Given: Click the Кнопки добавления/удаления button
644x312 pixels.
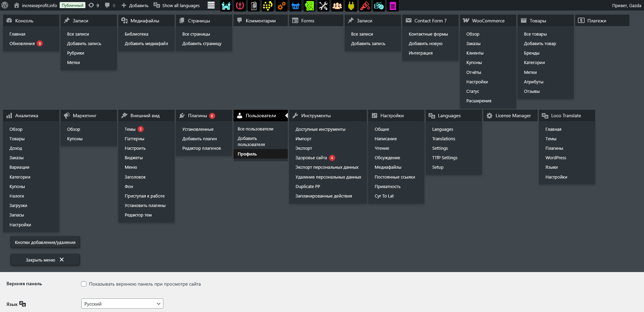Looking at the screenshot, I should (x=45, y=242).
